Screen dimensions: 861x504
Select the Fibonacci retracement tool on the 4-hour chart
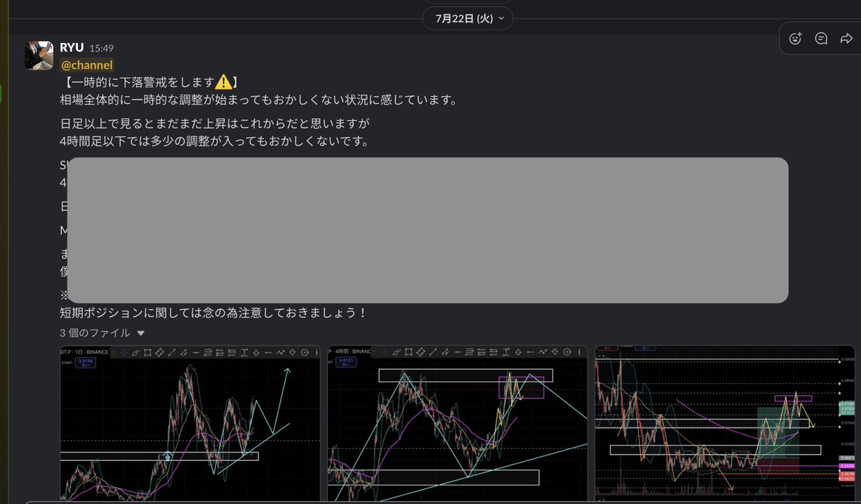469,351
